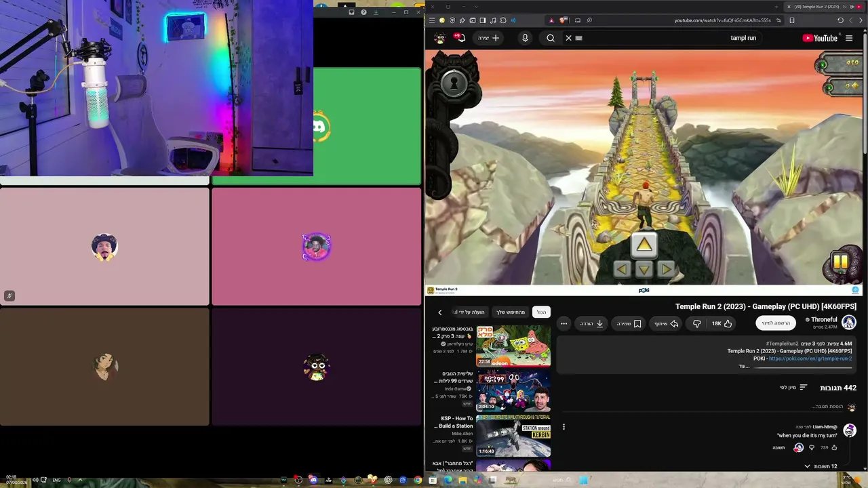Reply to the Liam-h8m comment

coord(778,447)
